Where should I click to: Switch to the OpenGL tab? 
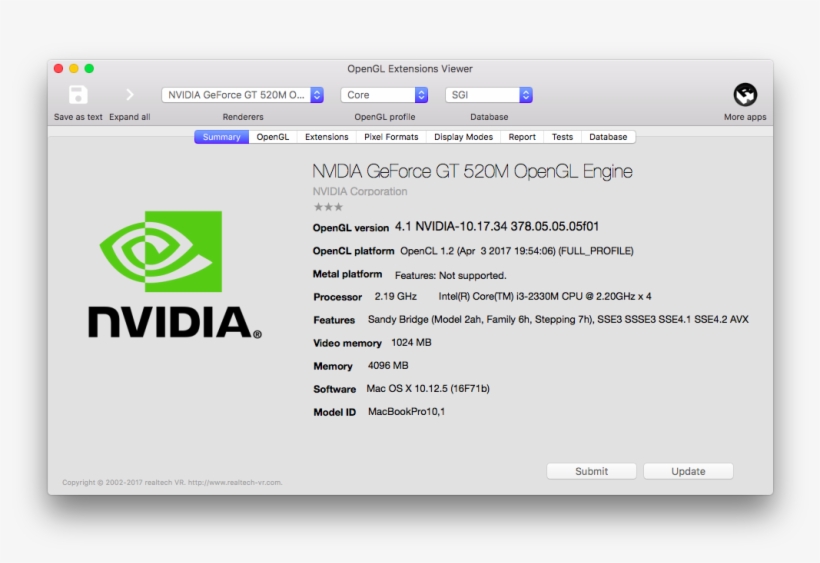(x=272, y=137)
